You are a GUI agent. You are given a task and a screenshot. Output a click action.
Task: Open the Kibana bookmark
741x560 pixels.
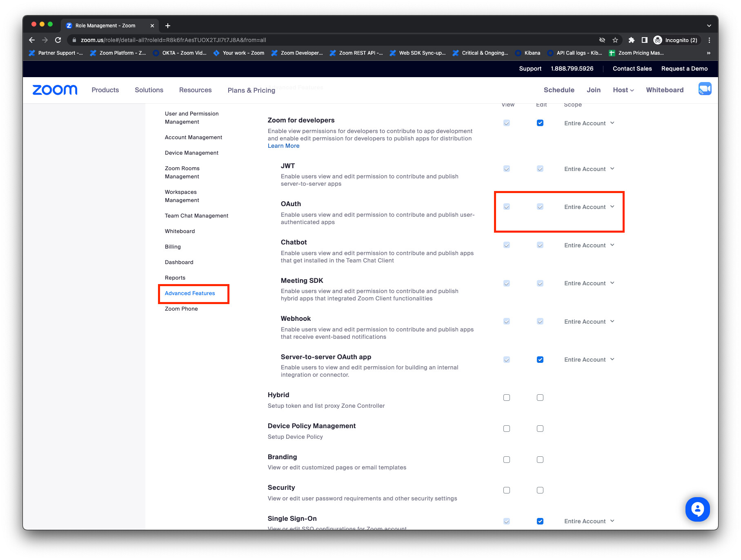coord(527,53)
